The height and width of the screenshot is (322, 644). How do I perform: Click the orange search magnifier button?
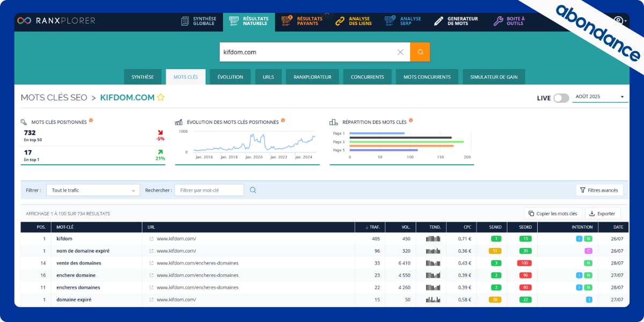(420, 52)
